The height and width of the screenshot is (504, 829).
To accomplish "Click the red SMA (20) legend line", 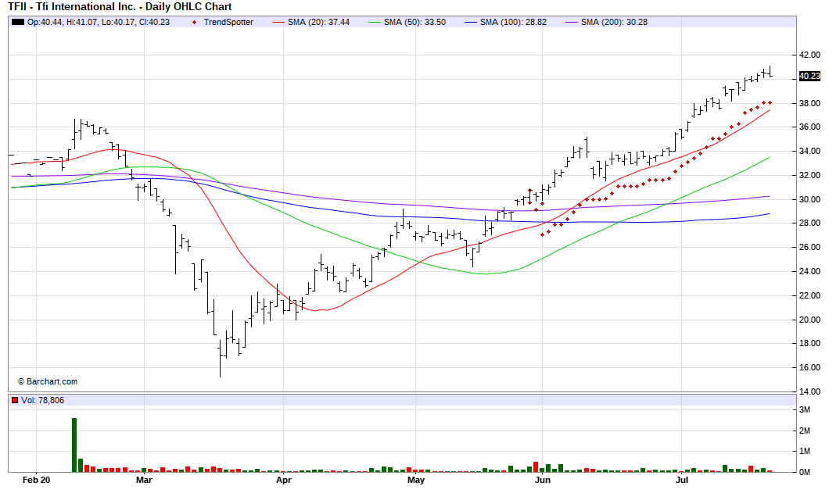I will (x=278, y=22).
